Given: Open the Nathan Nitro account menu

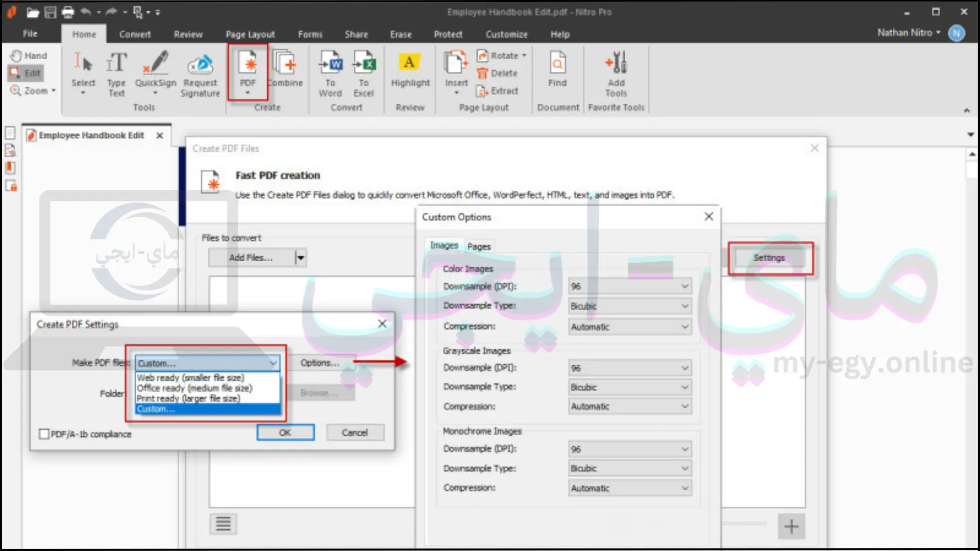Looking at the screenshot, I should pyautogui.click(x=909, y=33).
